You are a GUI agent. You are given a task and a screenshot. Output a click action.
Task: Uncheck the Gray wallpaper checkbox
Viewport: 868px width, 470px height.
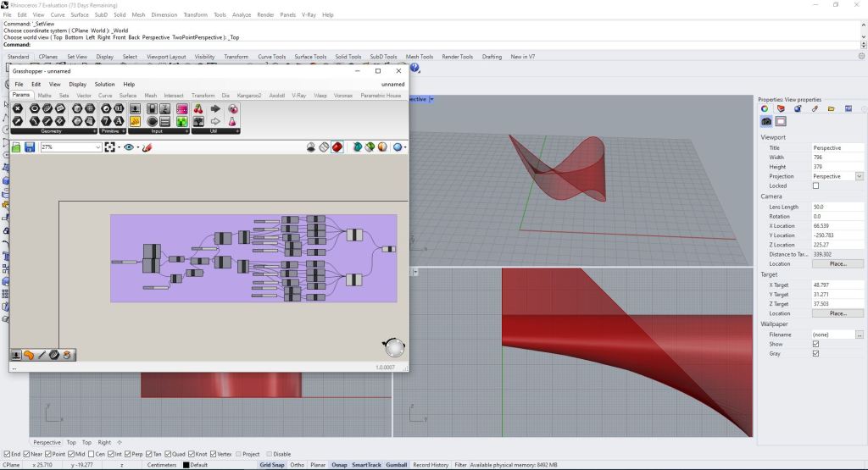click(x=816, y=353)
